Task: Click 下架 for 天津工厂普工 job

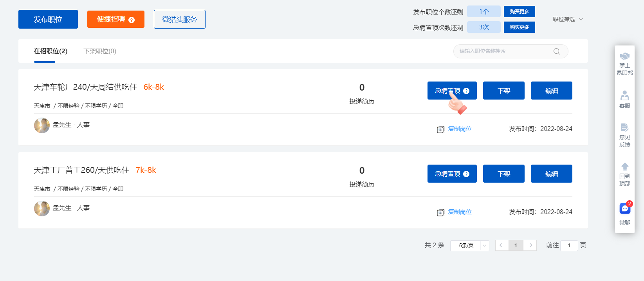Action: tap(503, 174)
